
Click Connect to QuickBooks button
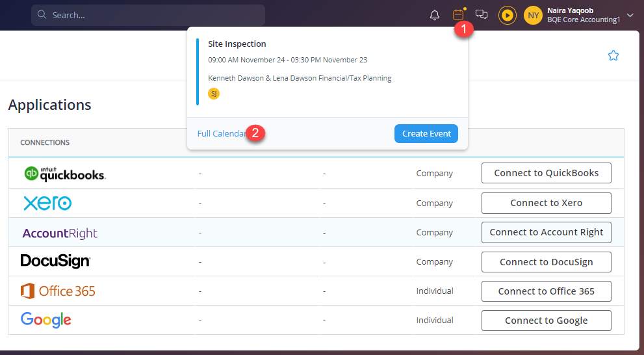(x=547, y=173)
